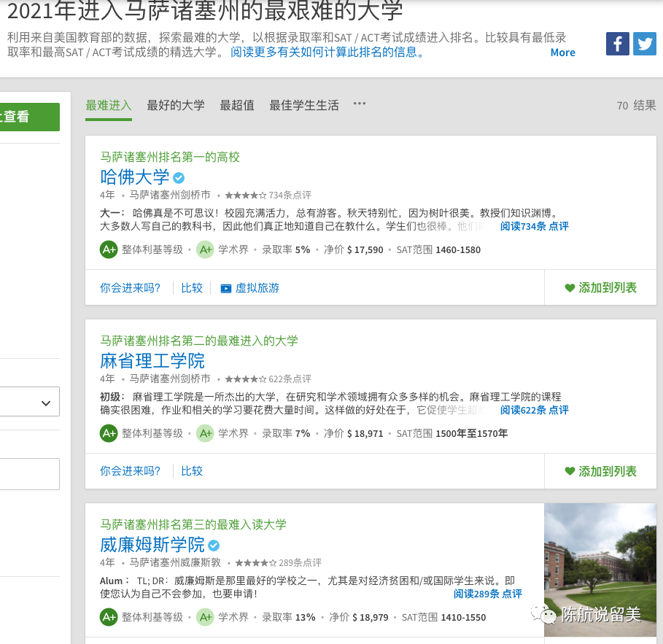
Task: Read how this ranking is calculated
Action: click(327, 53)
